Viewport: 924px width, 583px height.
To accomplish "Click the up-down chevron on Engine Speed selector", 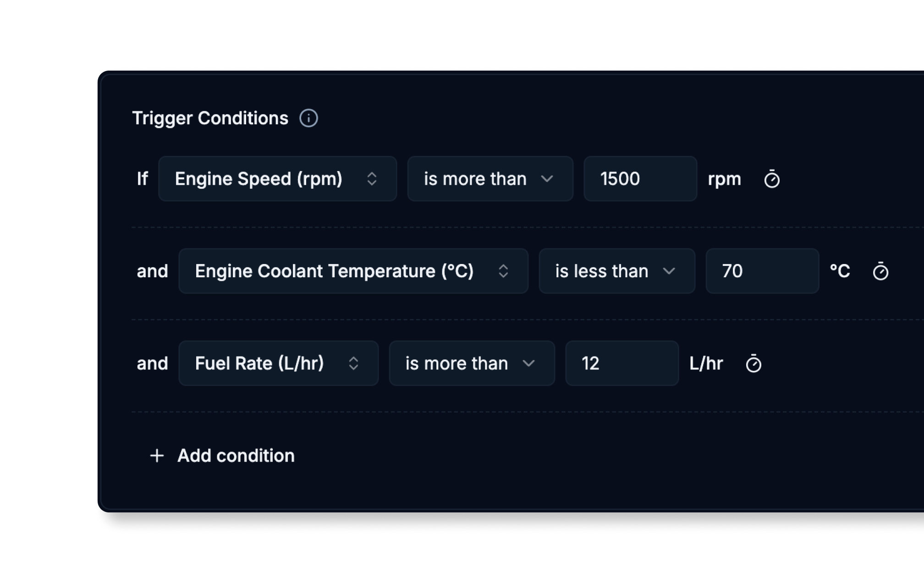I will 373,179.
